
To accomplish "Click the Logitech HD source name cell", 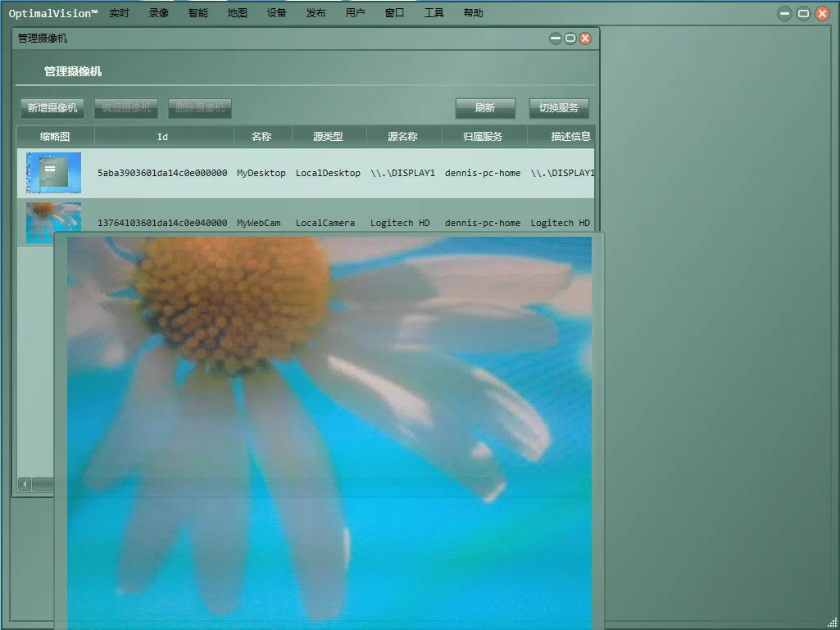I will point(400,223).
